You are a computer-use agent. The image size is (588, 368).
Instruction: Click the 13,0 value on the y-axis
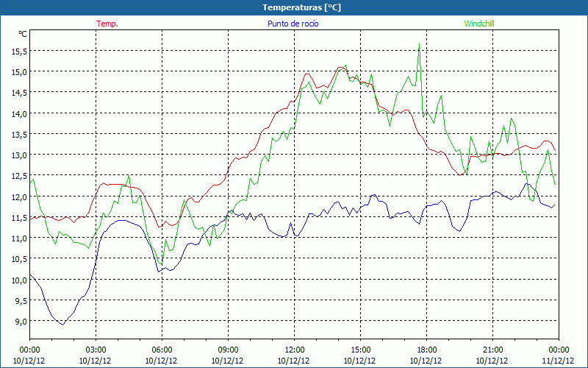pos(19,155)
